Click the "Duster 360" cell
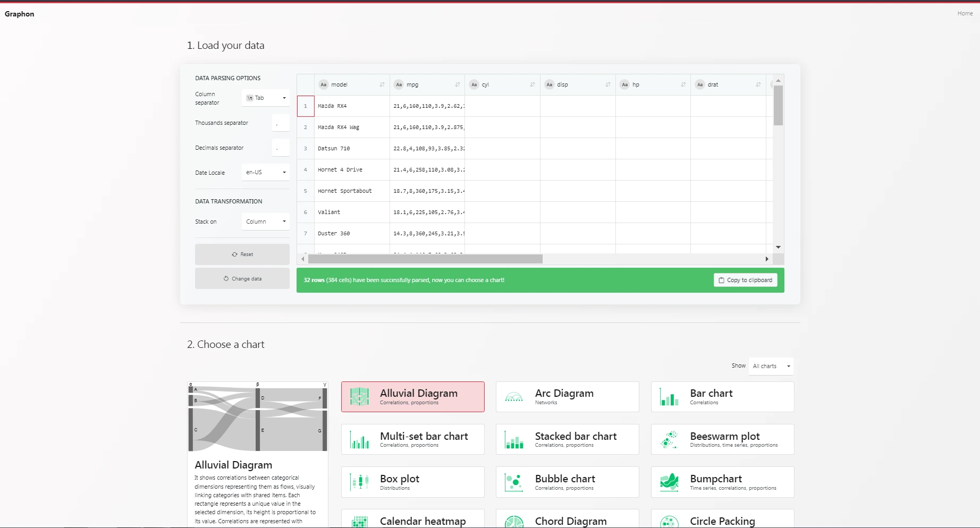The height and width of the screenshot is (528, 980). click(x=352, y=234)
